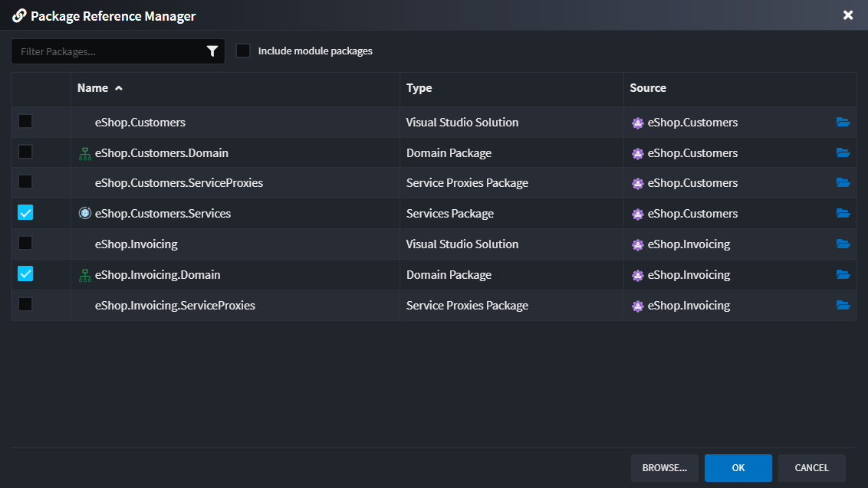Confirm with the OK button
This screenshot has width=868, height=488.
738,468
